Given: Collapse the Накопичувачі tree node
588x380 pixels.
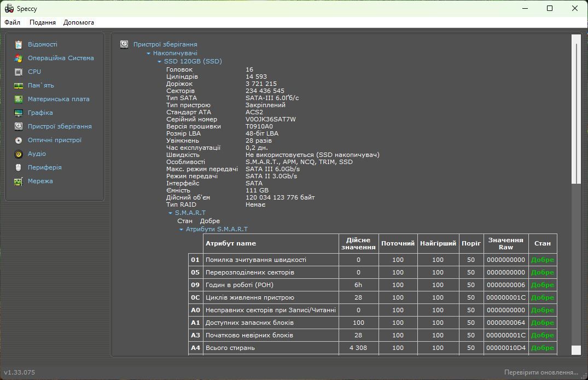Looking at the screenshot, I should pyautogui.click(x=148, y=54).
